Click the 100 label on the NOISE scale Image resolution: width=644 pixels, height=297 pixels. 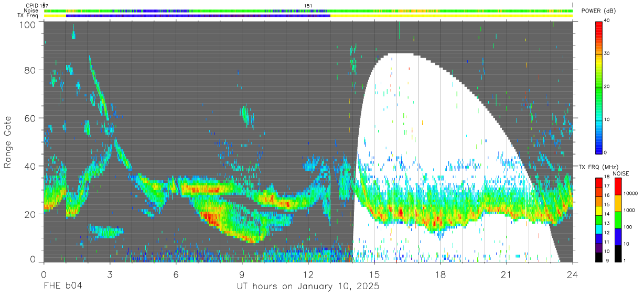(x=628, y=227)
